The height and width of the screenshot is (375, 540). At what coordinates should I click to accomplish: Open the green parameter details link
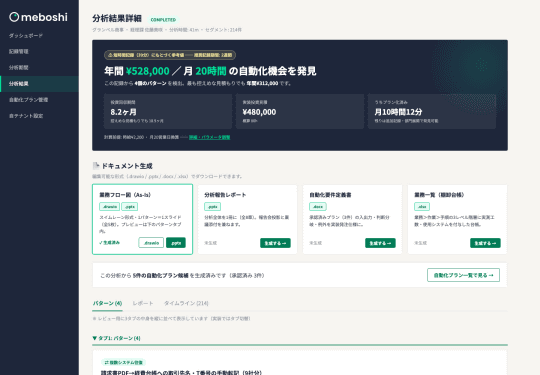209,137
